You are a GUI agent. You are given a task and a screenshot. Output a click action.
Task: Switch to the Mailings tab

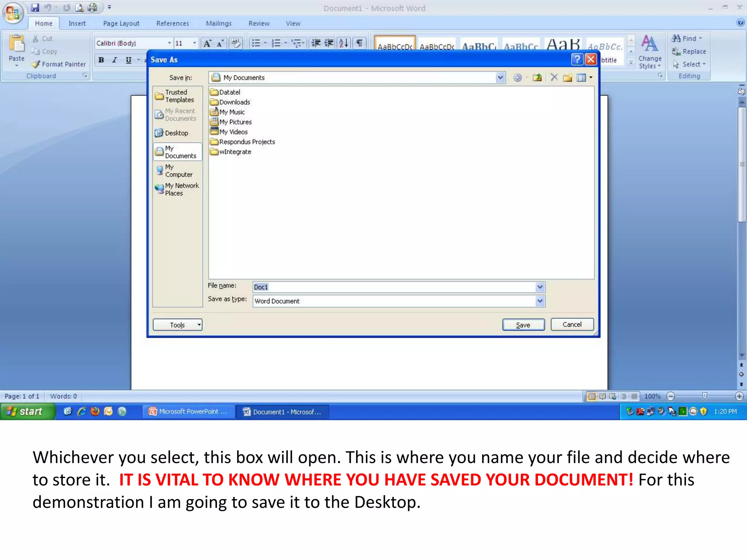coord(218,23)
